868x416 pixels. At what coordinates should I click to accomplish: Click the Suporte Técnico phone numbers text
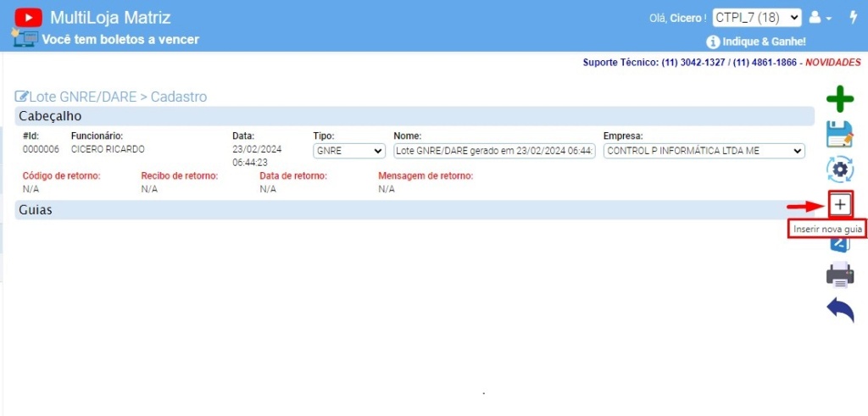point(690,63)
